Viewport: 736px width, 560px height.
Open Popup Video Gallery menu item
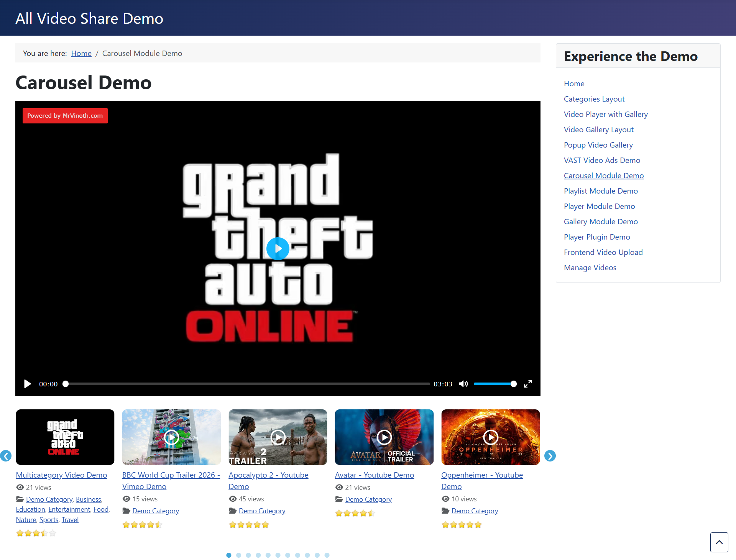pos(598,145)
